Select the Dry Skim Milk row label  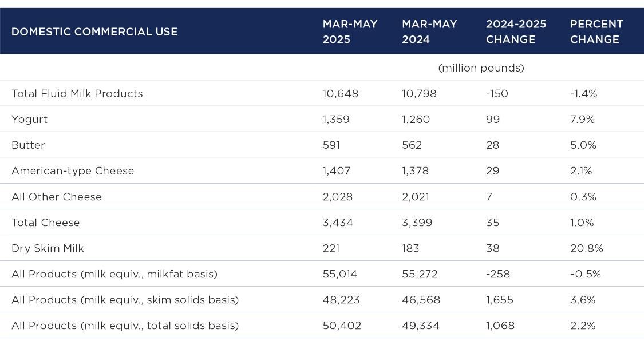tap(48, 248)
